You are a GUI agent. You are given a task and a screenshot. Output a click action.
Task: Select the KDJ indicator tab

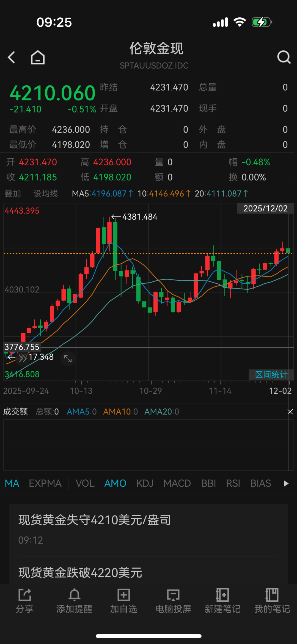click(x=145, y=483)
